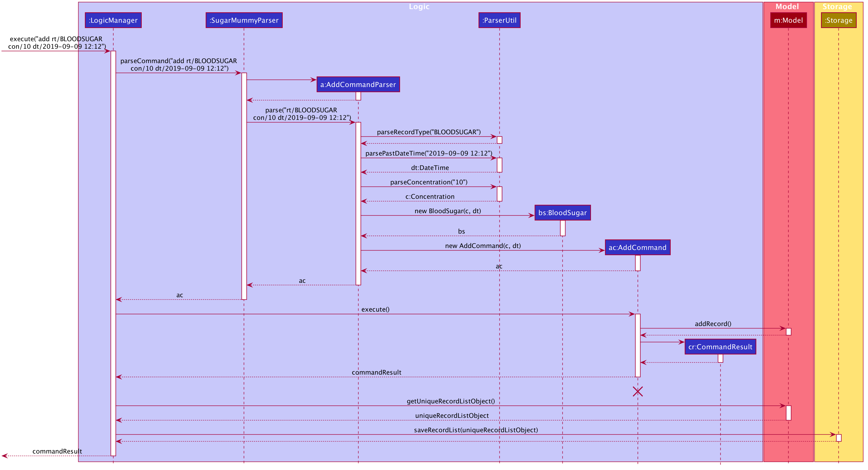Click the final commandResult label at bottom left
Screen dimensions: 868x470
[57, 452]
